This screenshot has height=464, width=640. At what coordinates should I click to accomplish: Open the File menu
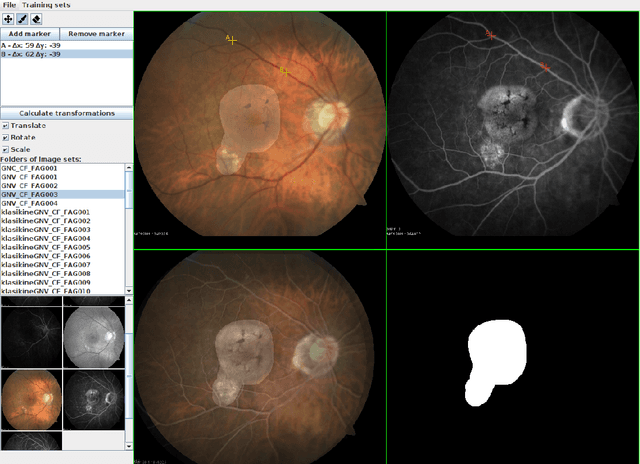pos(10,5)
